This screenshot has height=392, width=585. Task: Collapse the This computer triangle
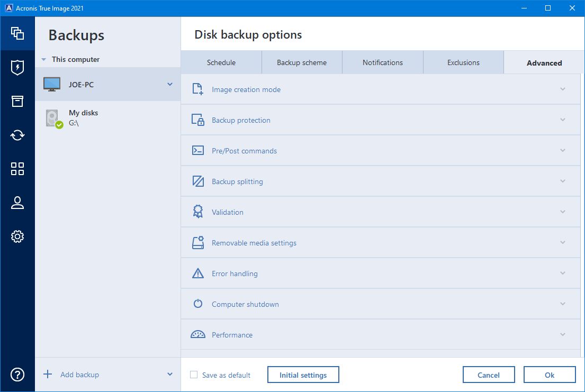pyautogui.click(x=43, y=59)
